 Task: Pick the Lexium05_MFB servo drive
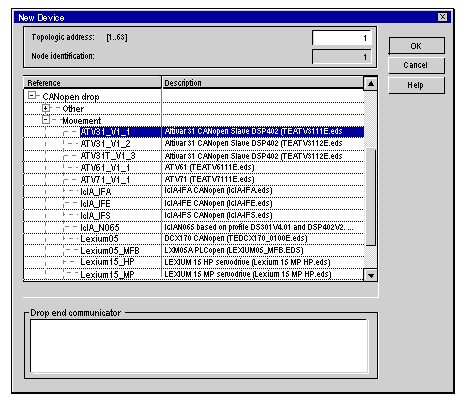point(110,251)
